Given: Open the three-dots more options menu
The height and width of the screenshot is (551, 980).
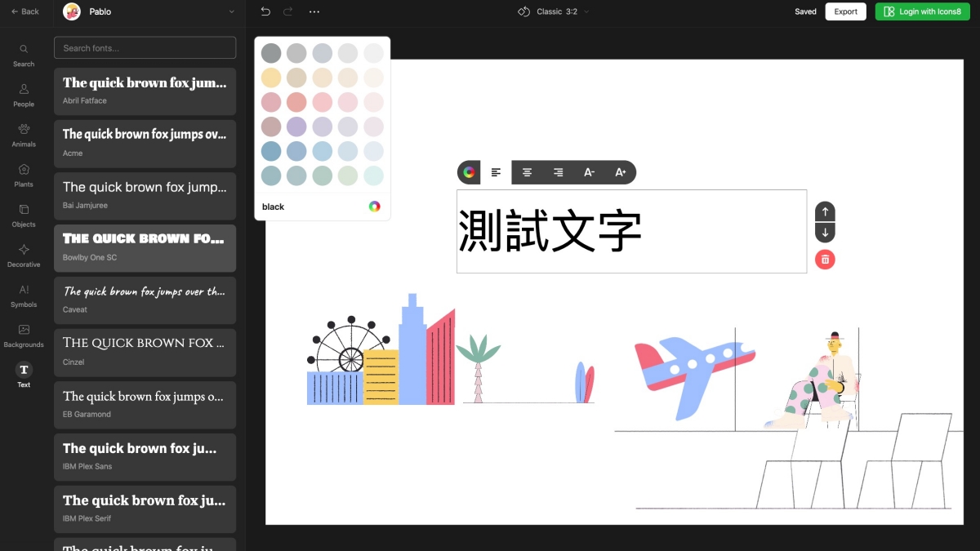Looking at the screenshot, I should point(314,11).
